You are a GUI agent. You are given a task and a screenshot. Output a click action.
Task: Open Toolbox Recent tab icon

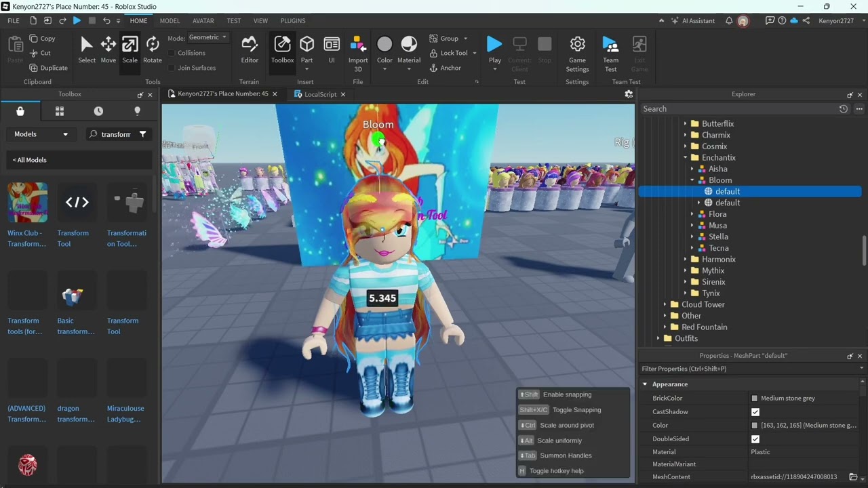98,111
